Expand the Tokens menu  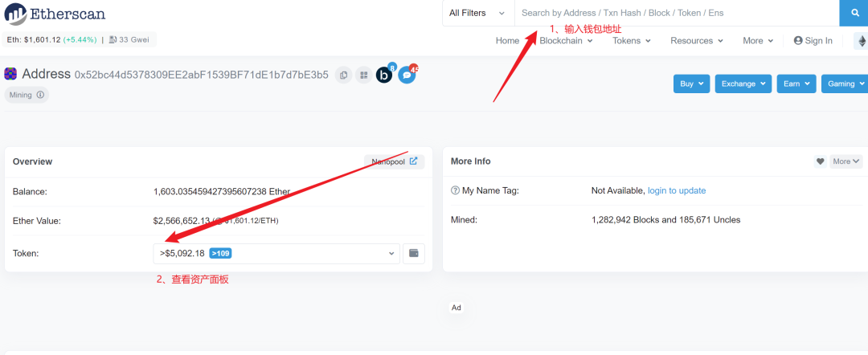pos(631,40)
